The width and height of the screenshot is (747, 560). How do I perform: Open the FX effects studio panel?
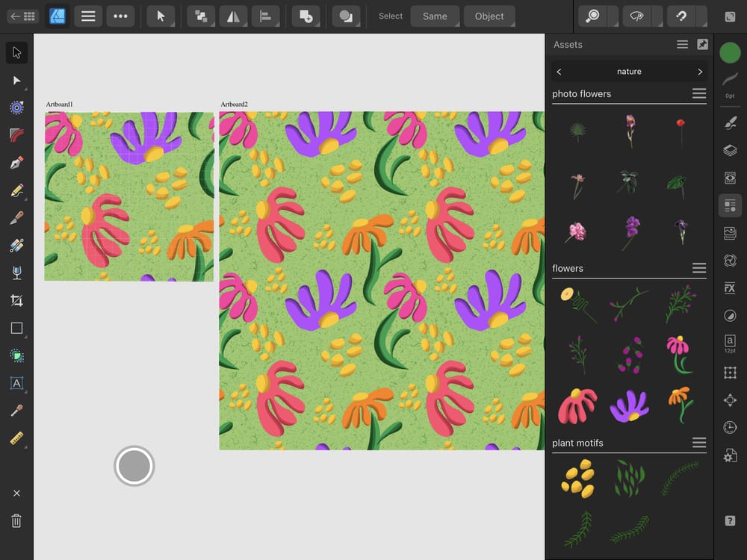pyautogui.click(x=730, y=287)
